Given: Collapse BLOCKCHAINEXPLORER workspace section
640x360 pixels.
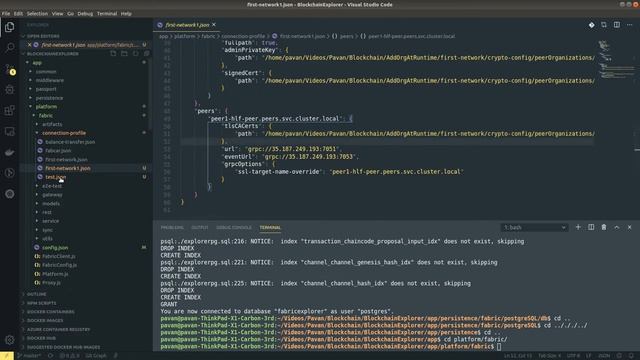Looking at the screenshot, I should coord(52,53).
